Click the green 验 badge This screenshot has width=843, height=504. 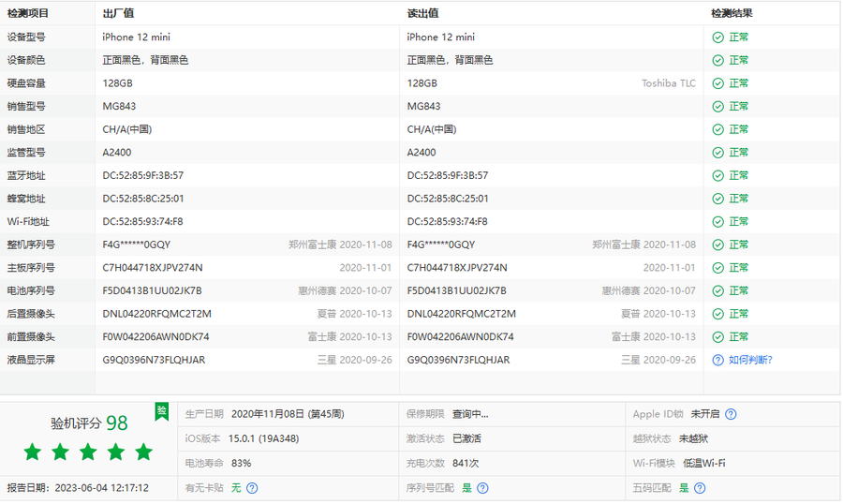162,411
